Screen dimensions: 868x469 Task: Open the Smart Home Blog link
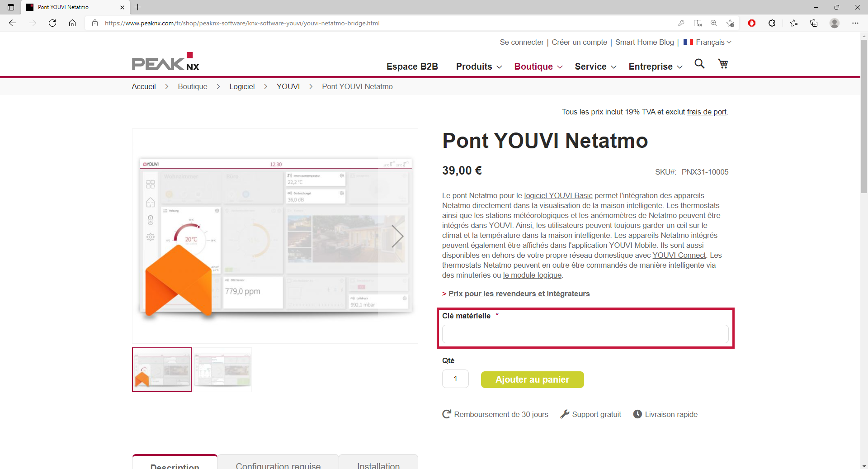pyautogui.click(x=644, y=42)
